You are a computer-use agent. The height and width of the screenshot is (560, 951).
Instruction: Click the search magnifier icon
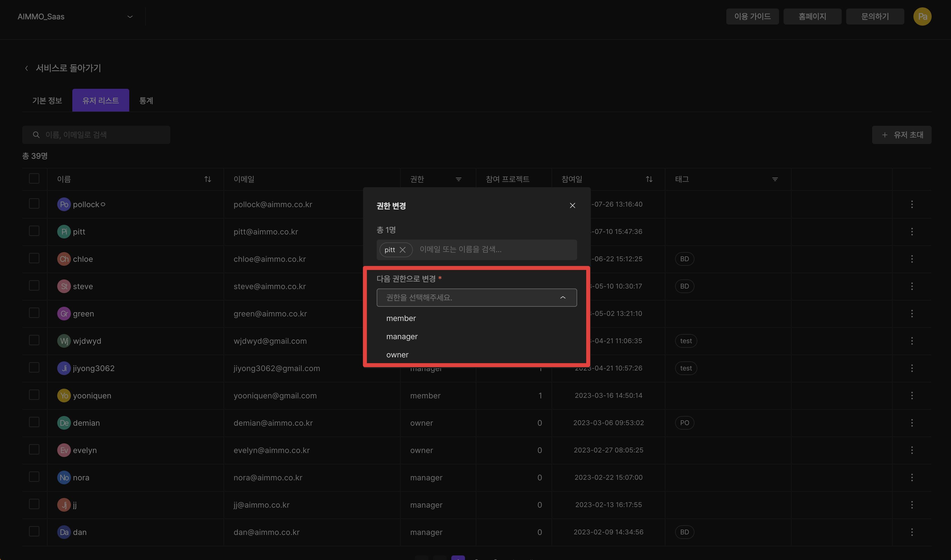[x=36, y=135]
